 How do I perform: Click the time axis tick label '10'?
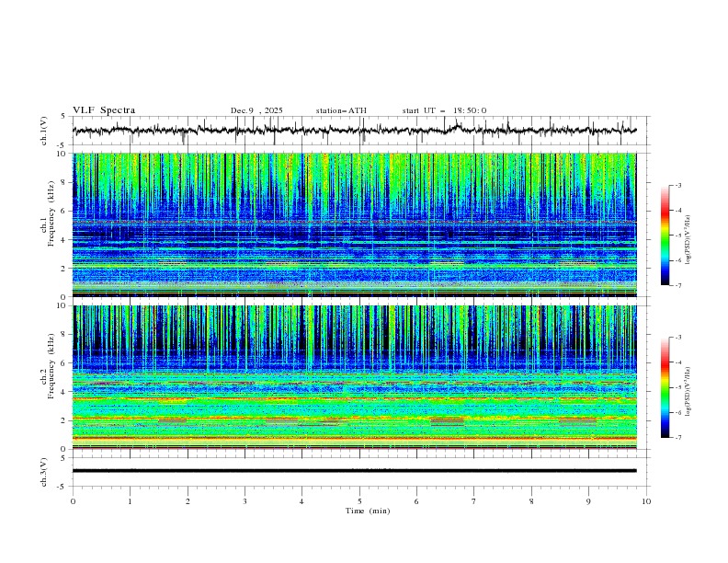646,501
